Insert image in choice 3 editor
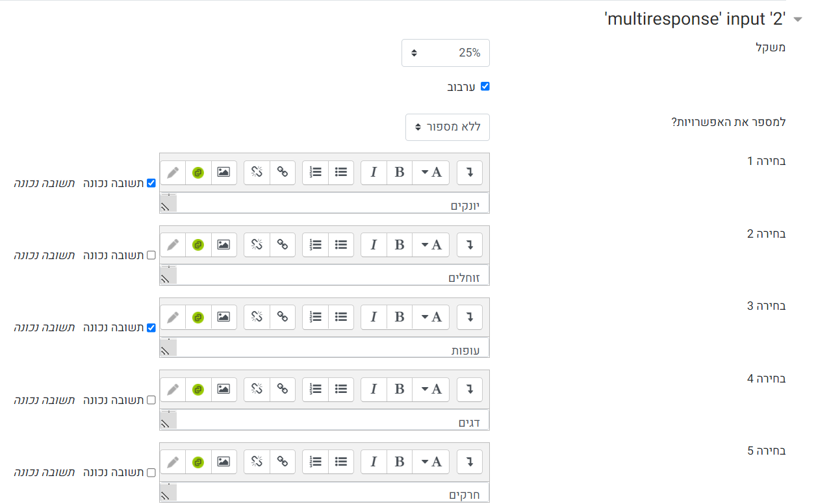 [223, 317]
